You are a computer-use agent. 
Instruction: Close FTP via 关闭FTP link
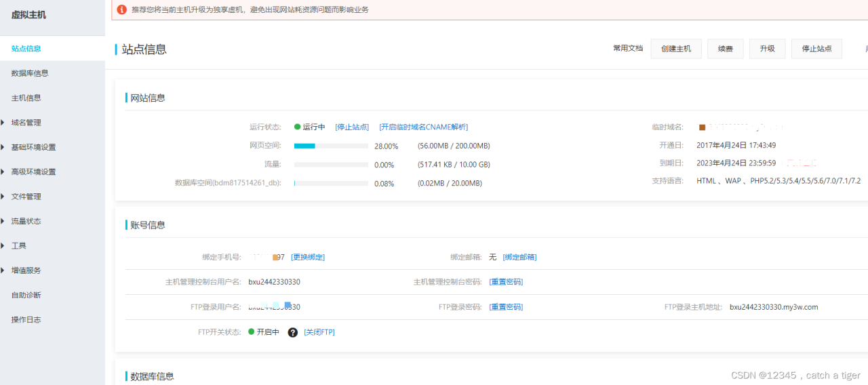(x=319, y=332)
